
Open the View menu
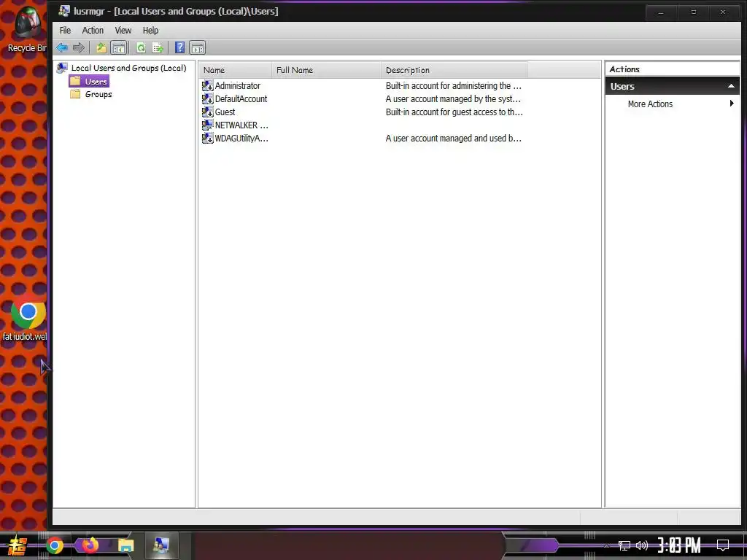123,31
